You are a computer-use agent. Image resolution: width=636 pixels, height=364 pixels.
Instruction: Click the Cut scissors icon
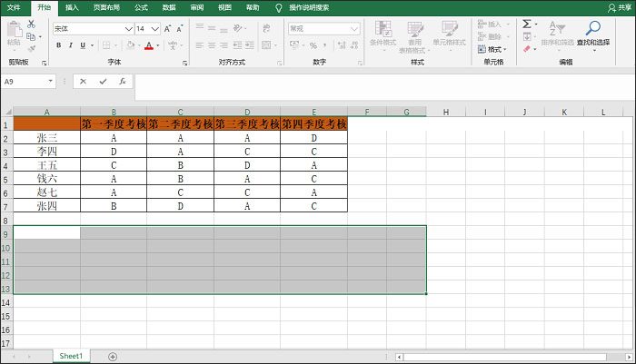point(31,25)
